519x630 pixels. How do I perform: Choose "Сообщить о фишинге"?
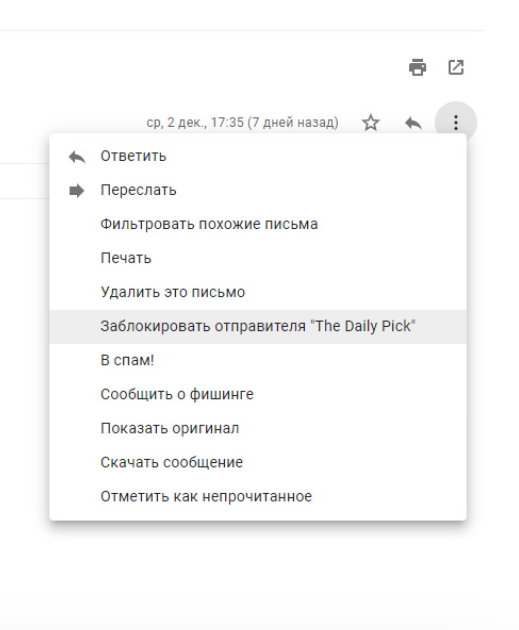coord(257,395)
